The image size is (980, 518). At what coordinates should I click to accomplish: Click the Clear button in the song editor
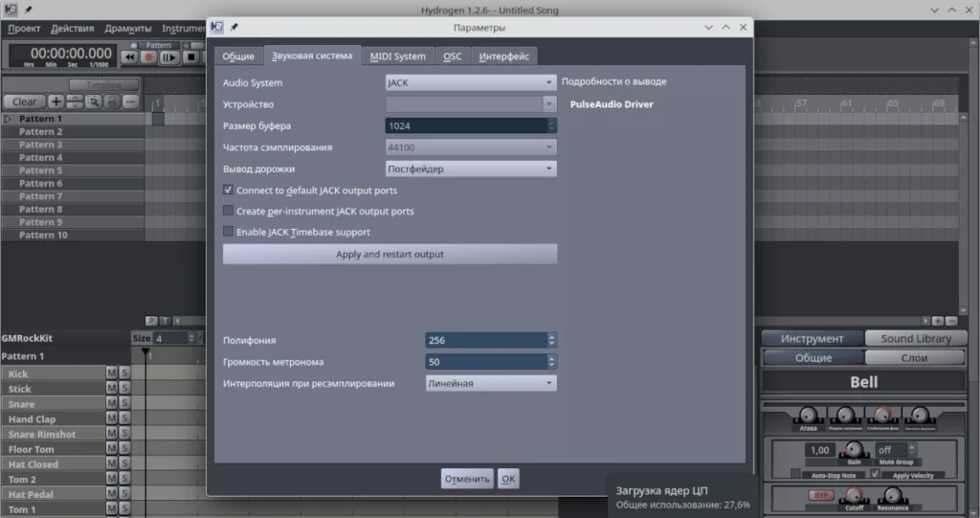(x=24, y=101)
